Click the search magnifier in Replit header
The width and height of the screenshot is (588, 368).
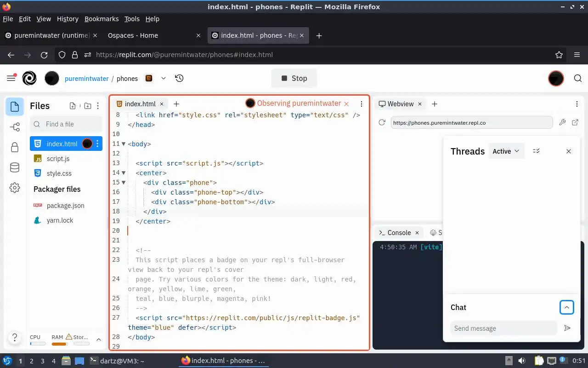[x=578, y=78]
